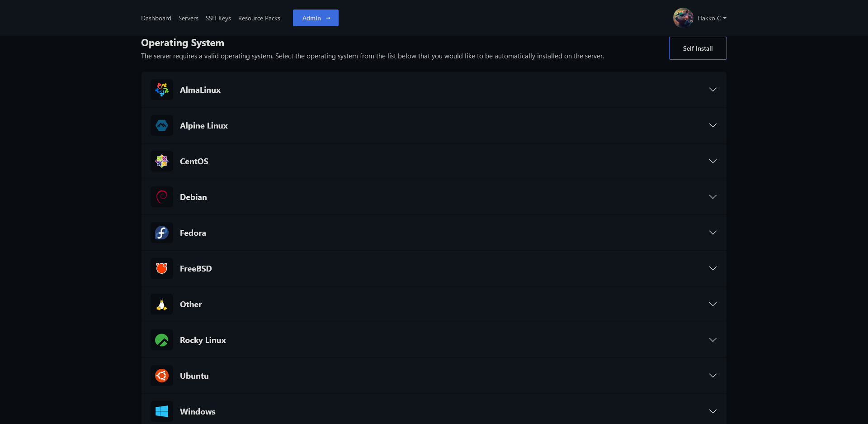Click the Rocky Linux logo icon
The height and width of the screenshot is (424, 868).
(x=162, y=340)
